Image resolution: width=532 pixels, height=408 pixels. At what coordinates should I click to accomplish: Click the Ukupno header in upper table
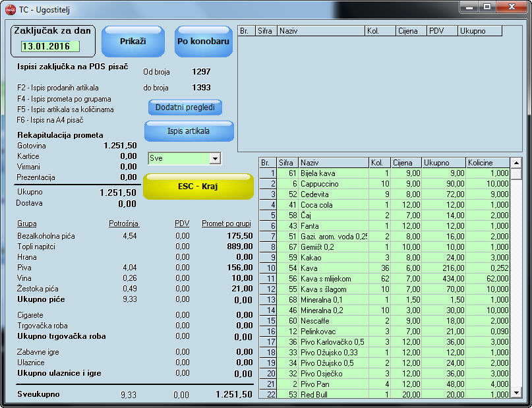coord(479,31)
